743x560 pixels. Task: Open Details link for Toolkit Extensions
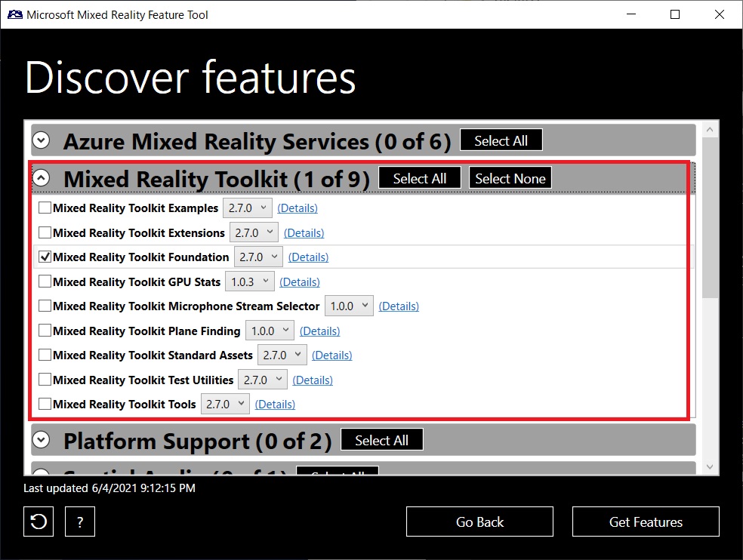pyautogui.click(x=304, y=233)
